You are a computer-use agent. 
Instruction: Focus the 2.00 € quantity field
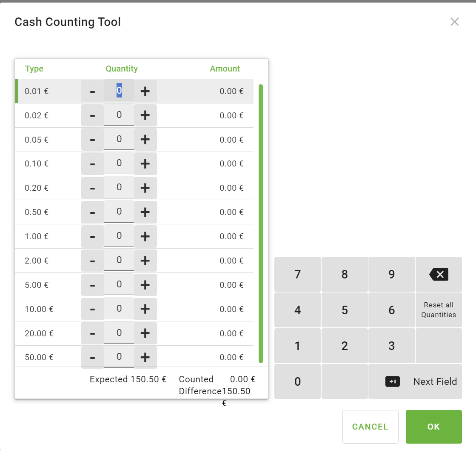pyautogui.click(x=119, y=260)
